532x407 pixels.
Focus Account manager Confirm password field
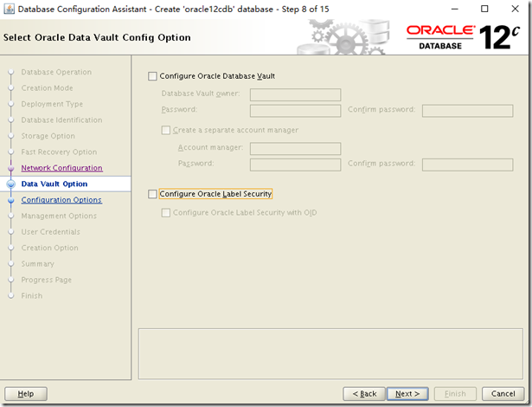point(467,165)
